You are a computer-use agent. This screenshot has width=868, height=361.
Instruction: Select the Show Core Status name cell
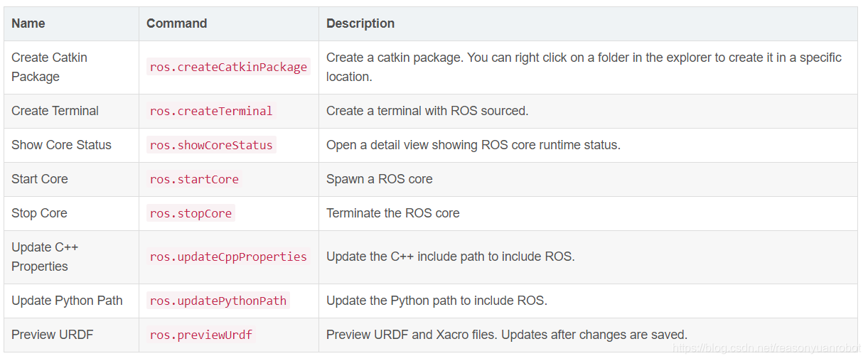coord(61,145)
